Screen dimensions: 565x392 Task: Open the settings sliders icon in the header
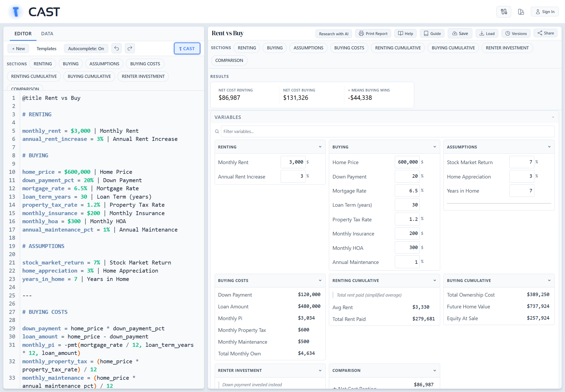pyautogui.click(x=504, y=12)
